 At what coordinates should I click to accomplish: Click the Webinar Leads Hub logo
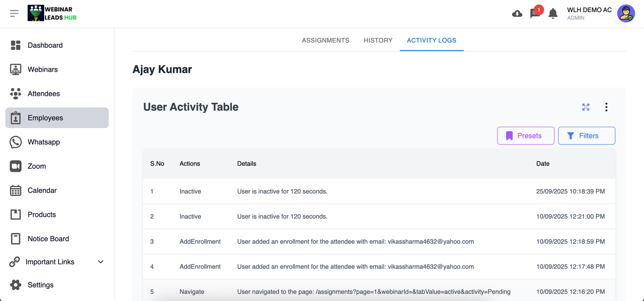[52, 13]
